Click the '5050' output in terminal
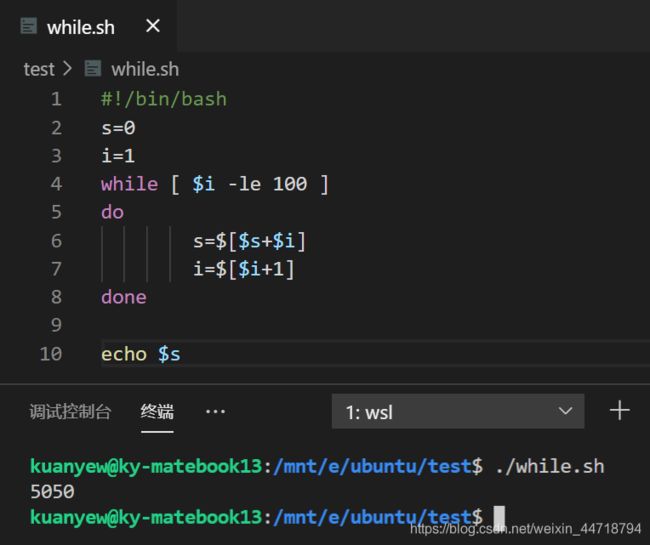650x545 pixels. 52,492
